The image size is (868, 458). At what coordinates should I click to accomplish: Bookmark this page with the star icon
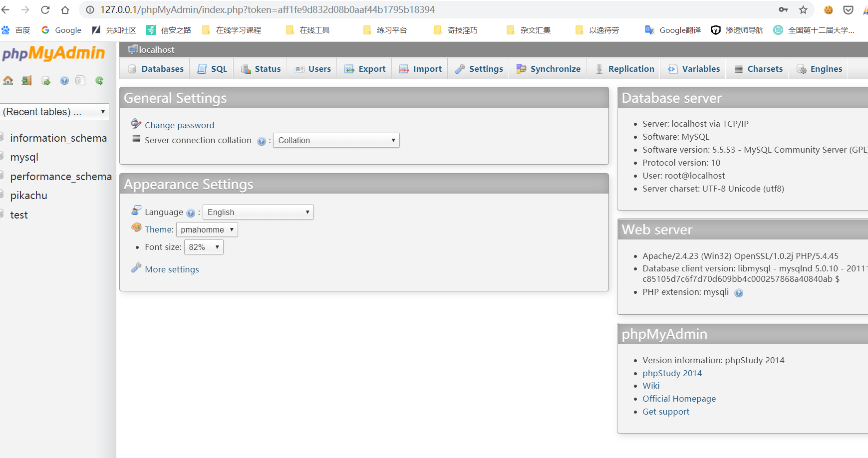(803, 9)
